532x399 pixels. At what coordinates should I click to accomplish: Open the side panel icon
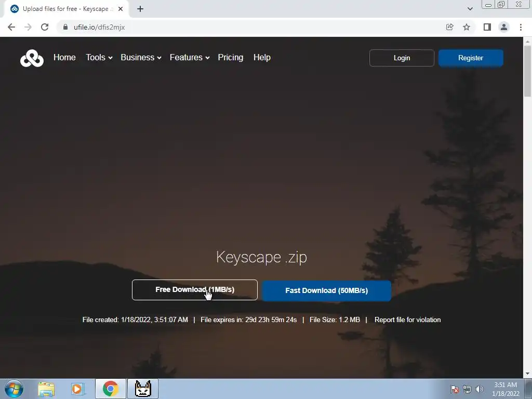[487, 27]
